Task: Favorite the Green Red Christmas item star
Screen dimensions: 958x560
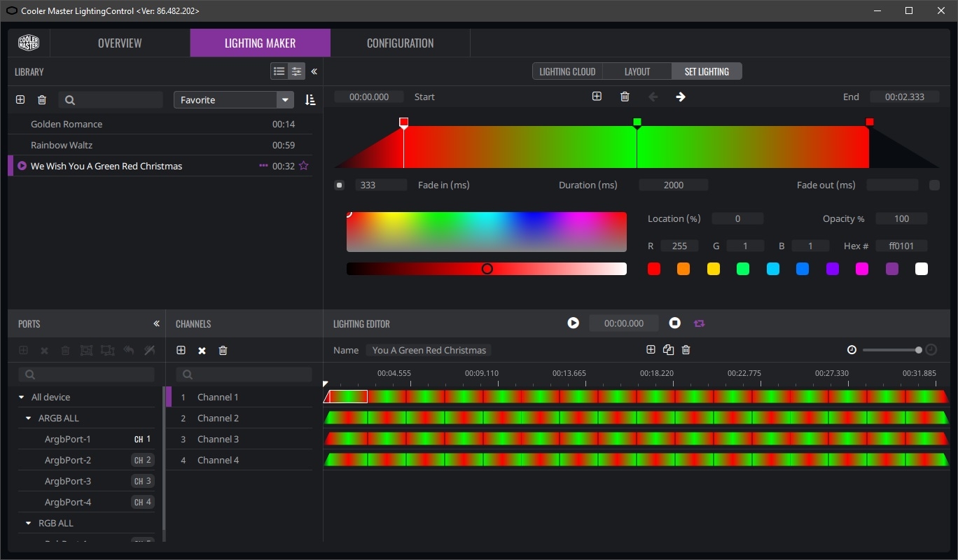Action: coord(303,166)
